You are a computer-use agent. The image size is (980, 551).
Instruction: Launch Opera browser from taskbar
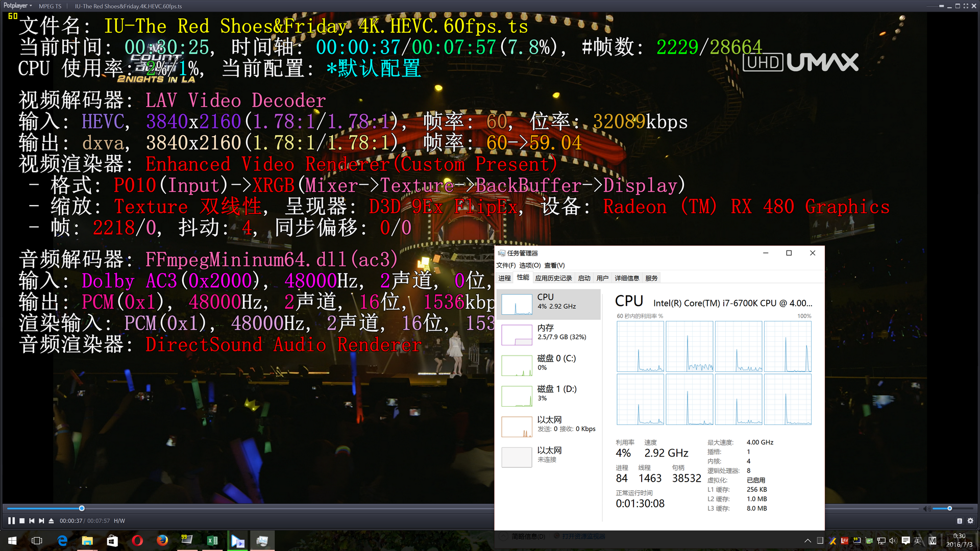tap(137, 540)
